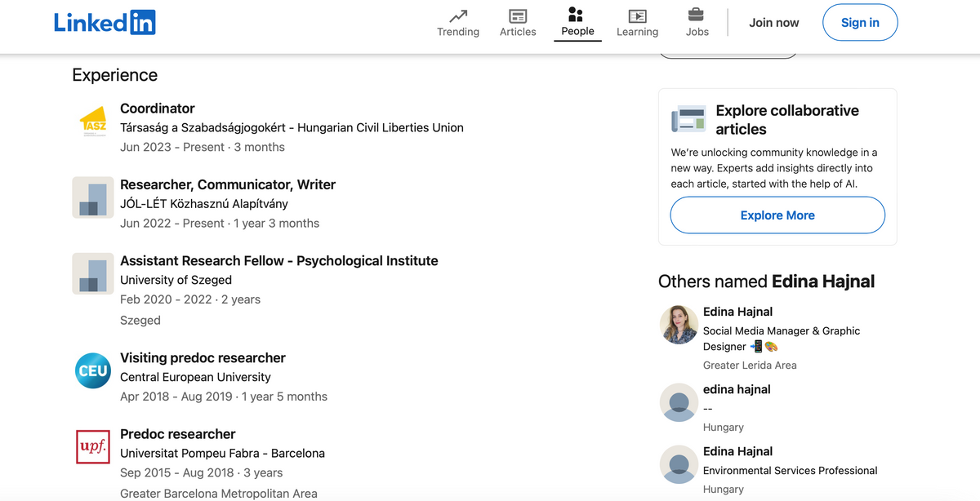Viewport: 980px width, 501px height.
Task: Open the Visiting predoc researcher title
Action: click(x=203, y=358)
